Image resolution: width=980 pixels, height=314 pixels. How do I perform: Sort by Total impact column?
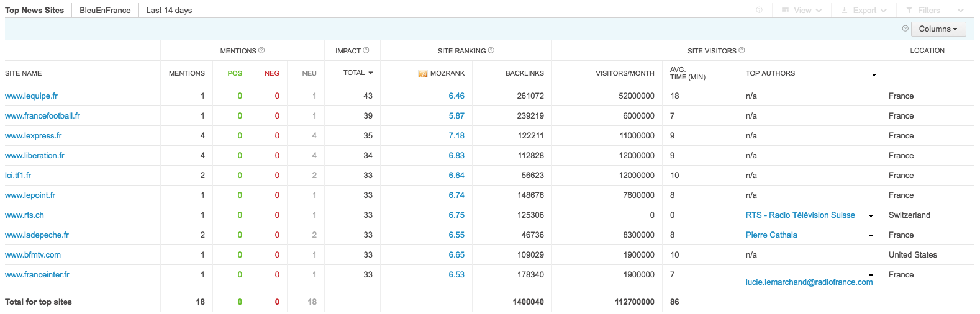pyautogui.click(x=358, y=73)
